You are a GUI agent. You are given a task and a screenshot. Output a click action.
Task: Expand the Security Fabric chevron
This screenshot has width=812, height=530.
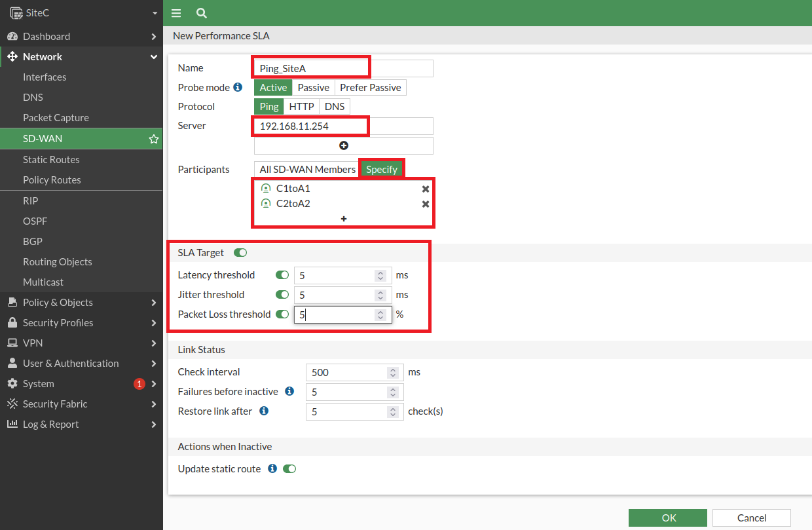[153, 404]
